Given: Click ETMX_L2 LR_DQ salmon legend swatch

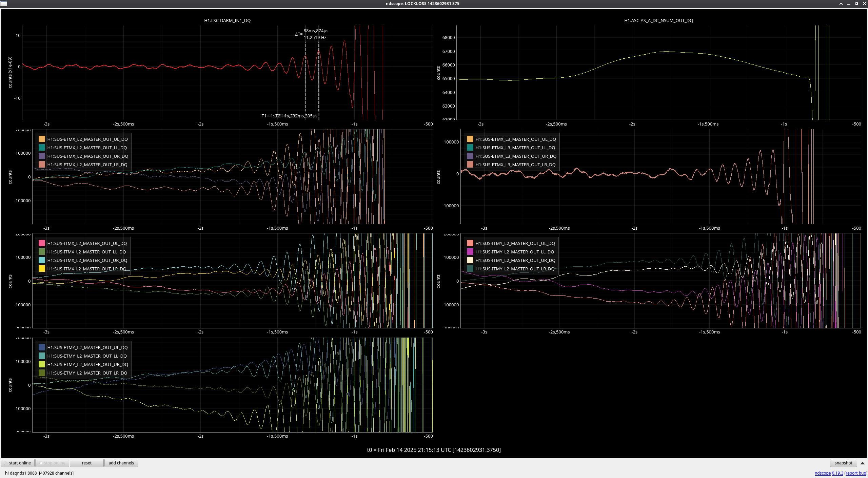Looking at the screenshot, I should coord(42,165).
